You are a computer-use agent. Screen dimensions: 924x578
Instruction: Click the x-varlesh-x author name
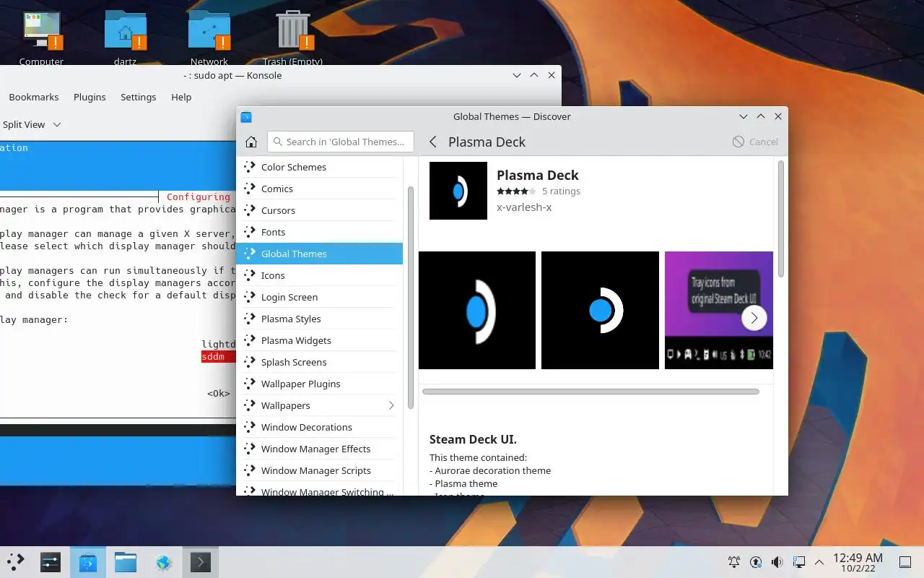[x=524, y=207]
